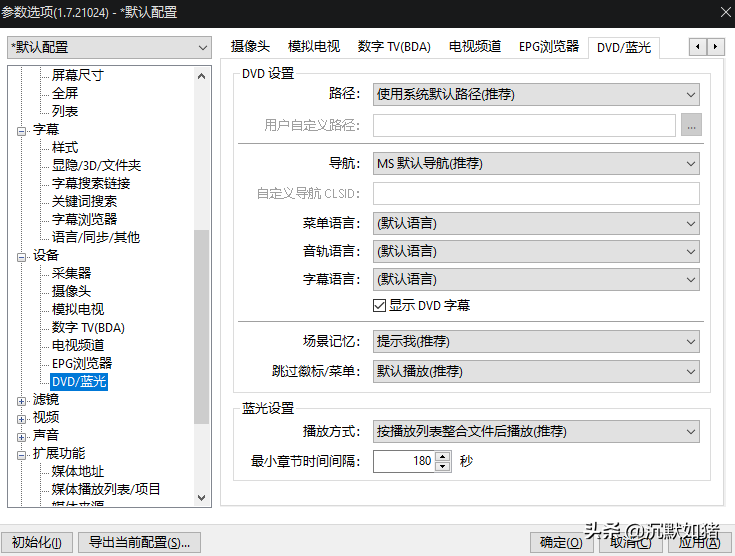Screen dimensions: 735x556
Task: Expand the 滤镜 tree node
Action: pyautogui.click(x=23, y=400)
